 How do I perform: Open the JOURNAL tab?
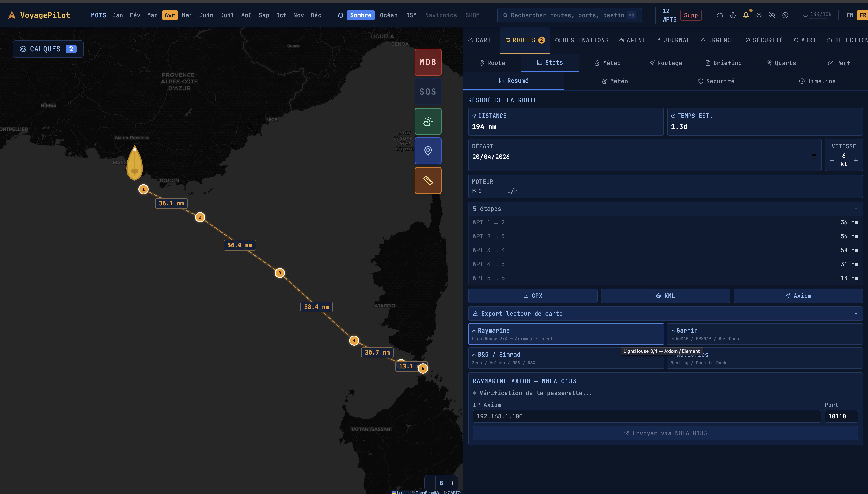click(x=673, y=40)
